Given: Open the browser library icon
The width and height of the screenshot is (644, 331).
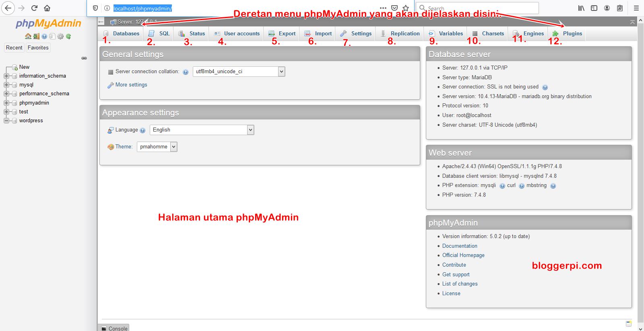Looking at the screenshot, I should [x=581, y=8].
